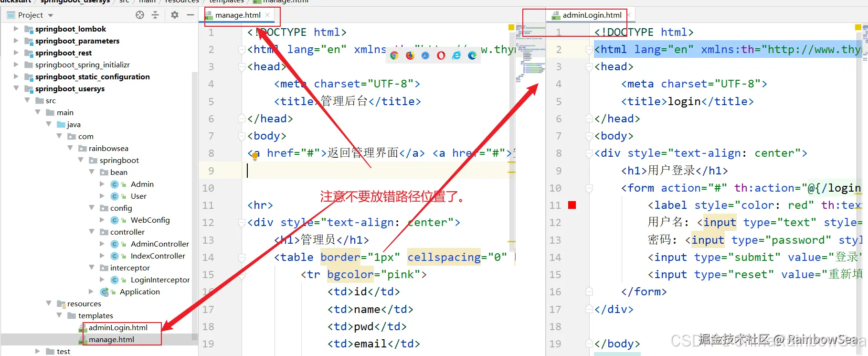Expand the springboot_rest module
This screenshot has width=868, height=356.
[16, 53]
